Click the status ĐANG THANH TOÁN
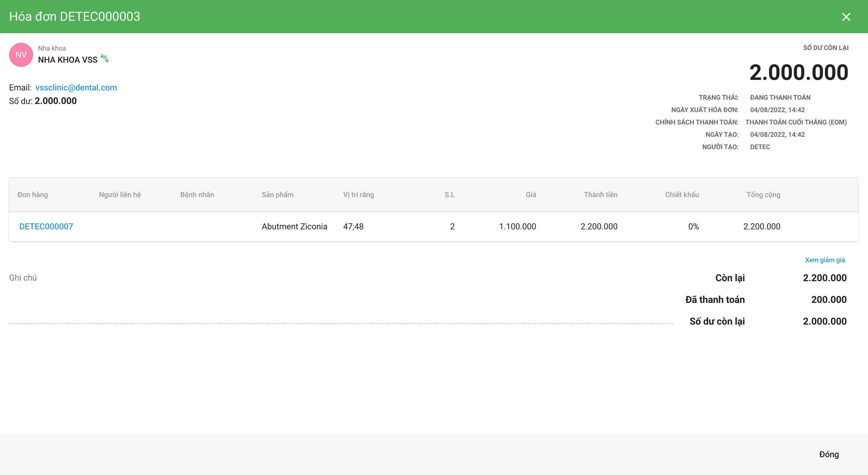Image resolution: width=868 pixels, height=475 pixels. tap(780, 98)
